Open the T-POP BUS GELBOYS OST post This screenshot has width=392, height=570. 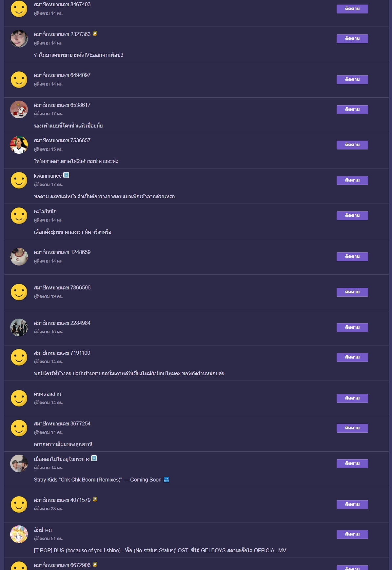[x=160, y=550]
